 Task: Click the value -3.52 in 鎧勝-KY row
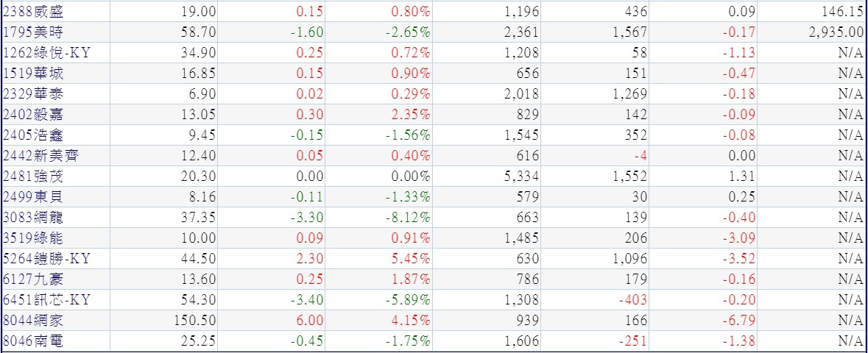(740, 259)
